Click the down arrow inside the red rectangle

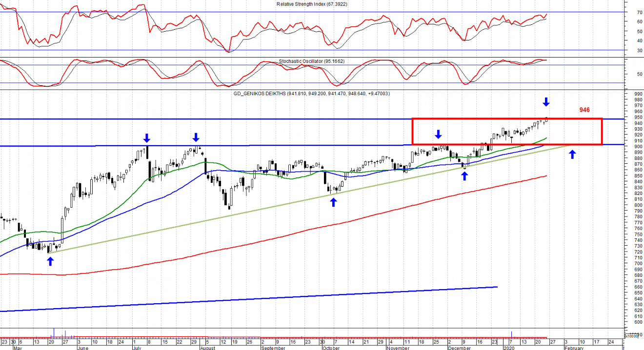pyautogui.click(x=439, y=134)
